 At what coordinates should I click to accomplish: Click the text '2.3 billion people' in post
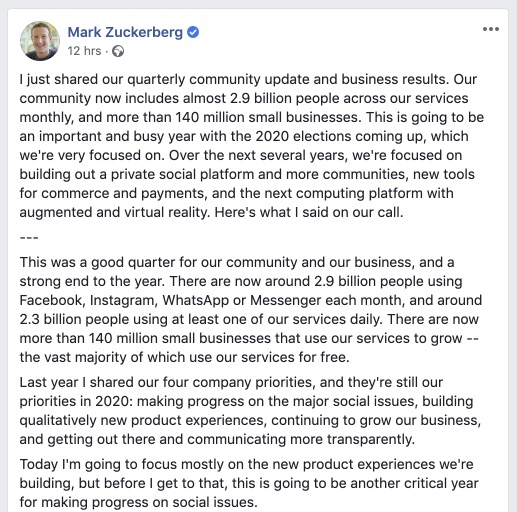(x=74, y=320)
